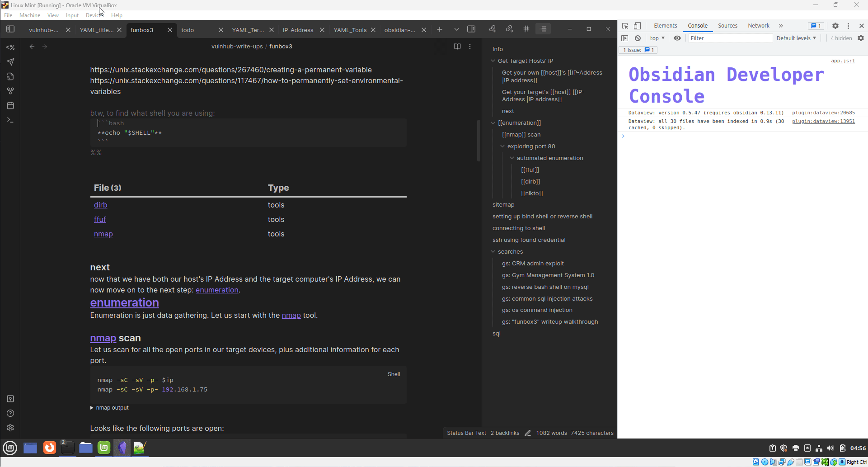Open the calendar daily note ribbon icon
Screen dimensions: 868x467
pyautogui.click(x=10, y=105)
